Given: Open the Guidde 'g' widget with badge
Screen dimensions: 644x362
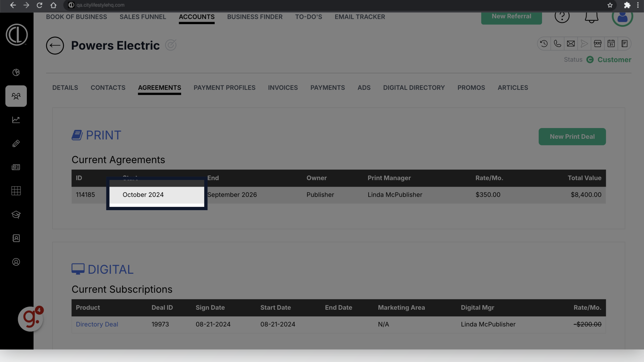Looking at the screenshot, I should (x=31, y=319).
